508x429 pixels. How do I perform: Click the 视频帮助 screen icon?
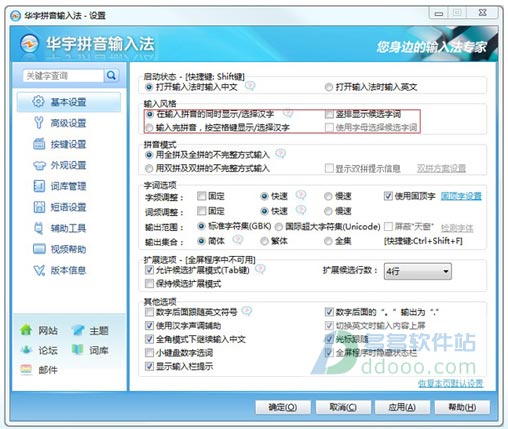point(39,249)
